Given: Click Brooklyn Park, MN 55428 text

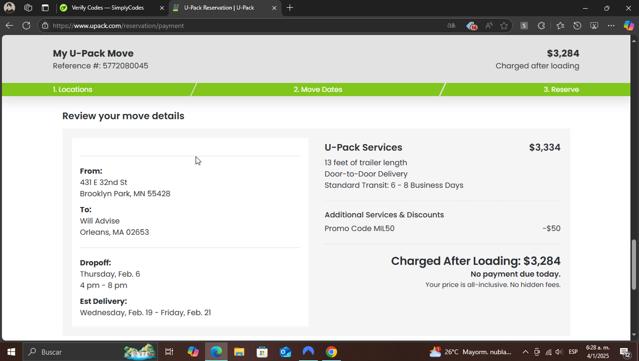Looking at the screenshot, I should click(x=125, y=194).
